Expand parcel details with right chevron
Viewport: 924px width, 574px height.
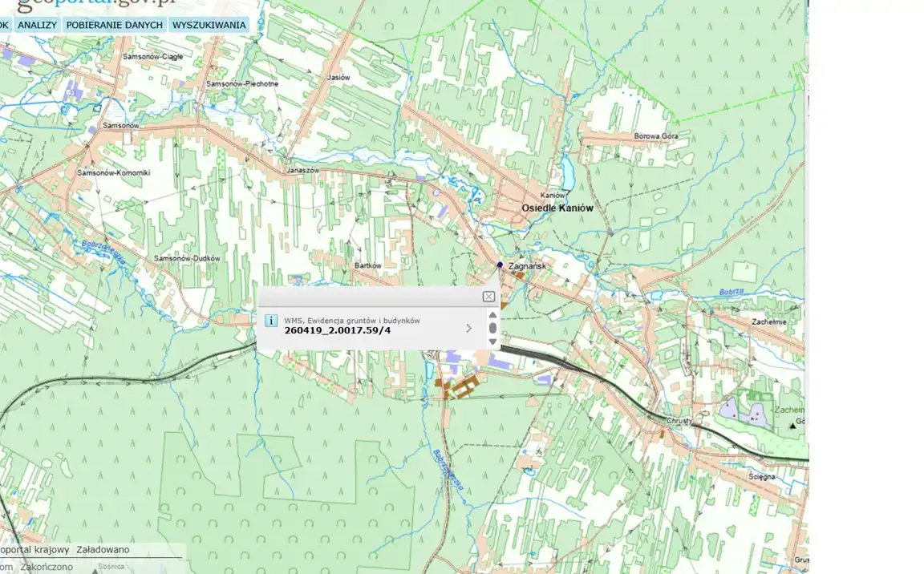[469, 328]
